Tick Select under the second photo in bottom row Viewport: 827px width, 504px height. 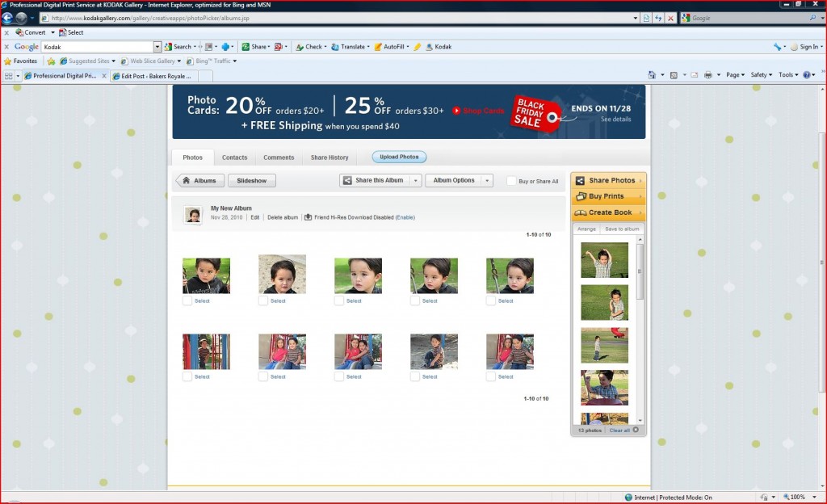click(x=263, y=376)
